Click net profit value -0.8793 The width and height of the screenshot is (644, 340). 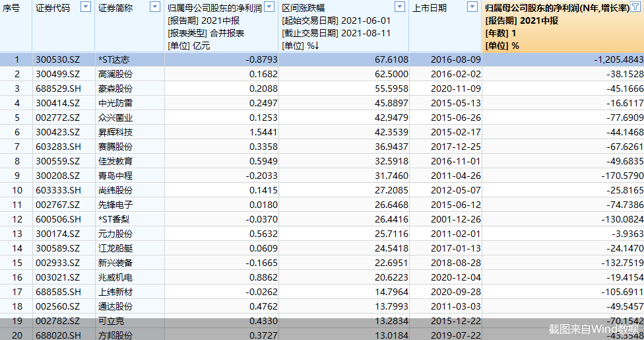[261, 59]
